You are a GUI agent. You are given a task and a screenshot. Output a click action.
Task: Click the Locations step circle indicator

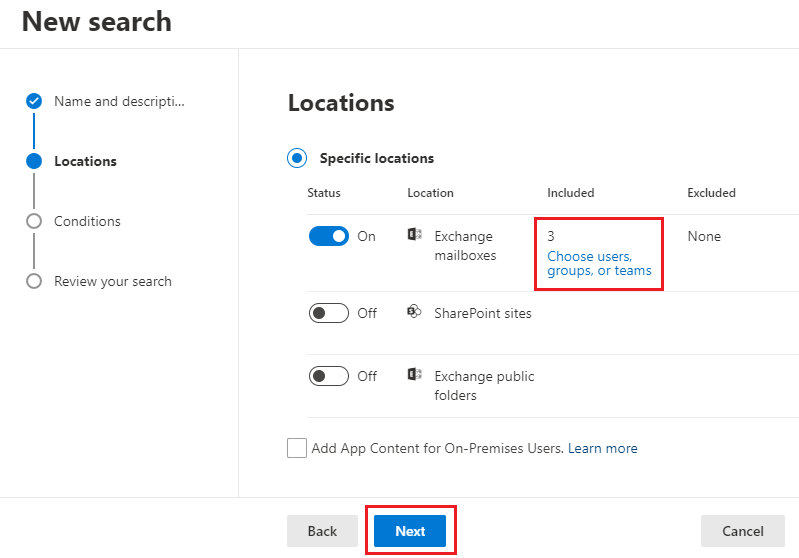[x=34, y=161]
